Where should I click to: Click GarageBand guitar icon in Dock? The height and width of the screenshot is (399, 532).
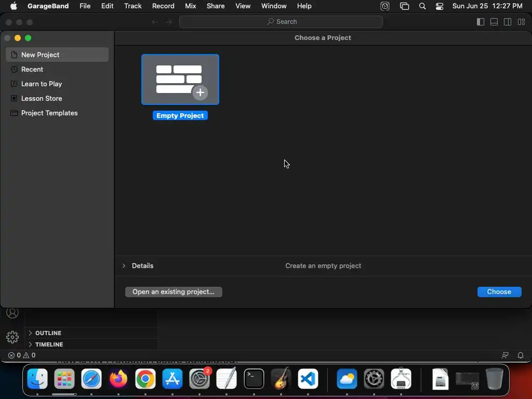281,379
